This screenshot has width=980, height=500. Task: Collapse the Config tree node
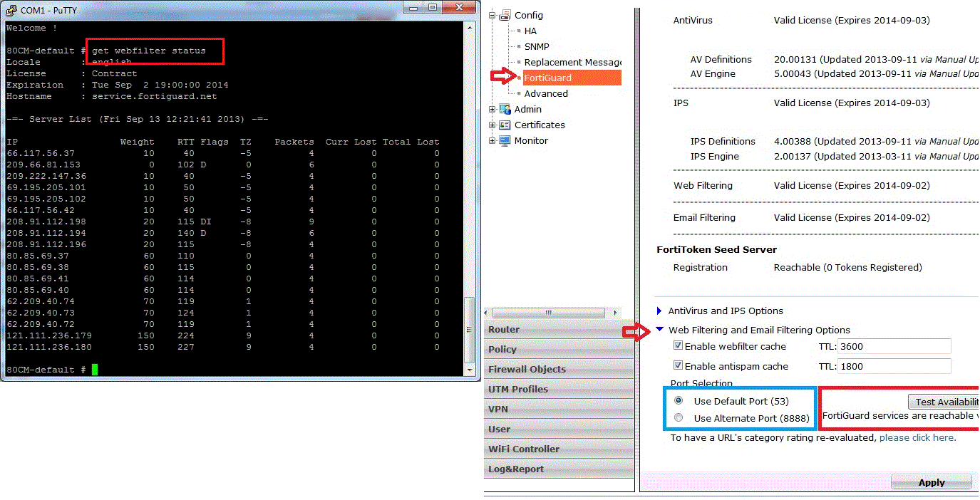(x=492, y=15)
